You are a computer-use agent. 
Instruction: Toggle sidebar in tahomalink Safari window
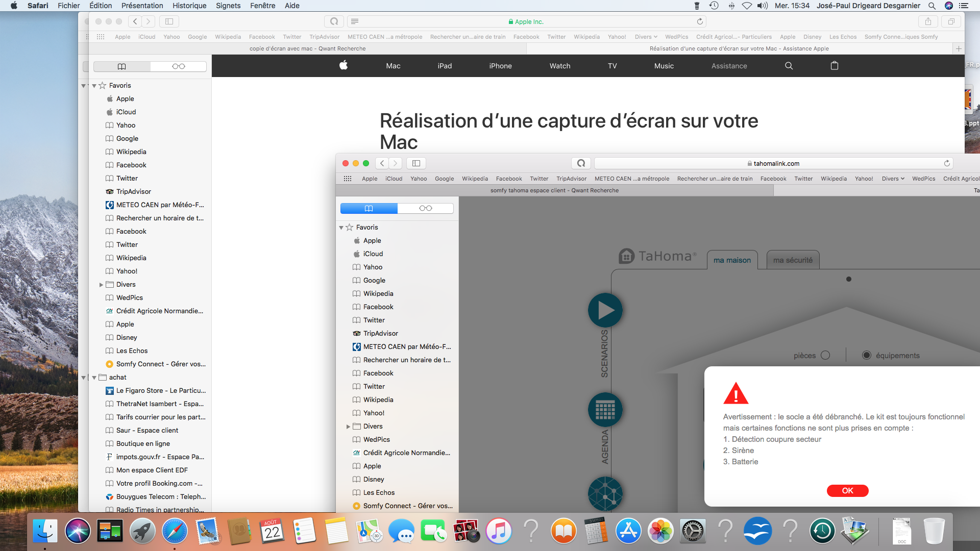coord(416,163)
